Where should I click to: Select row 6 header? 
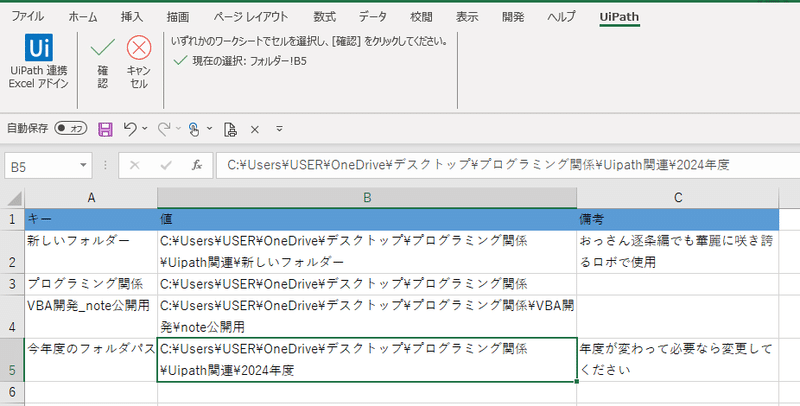(12, 392)
